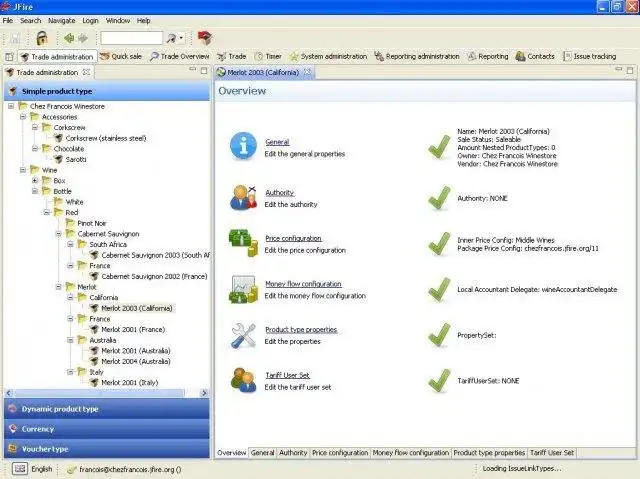This screenshot has width=640, height=479.
Task: Select the White folder
Action: pos(74,202)
